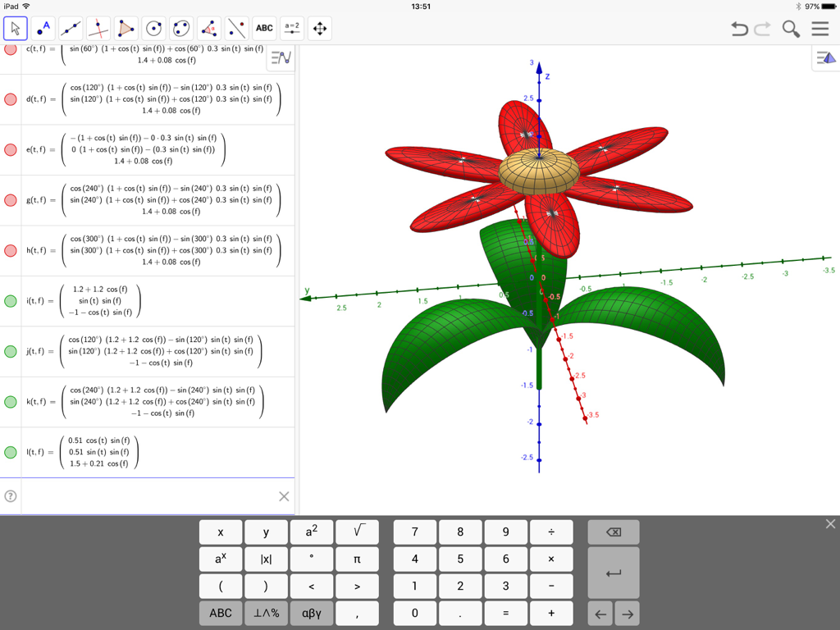Switch to the ⊥∧% symbols keyboard tab
Image resolution: width=840 pixels, height=630 pixels.
pyautogui.click(x=266, y=613)
